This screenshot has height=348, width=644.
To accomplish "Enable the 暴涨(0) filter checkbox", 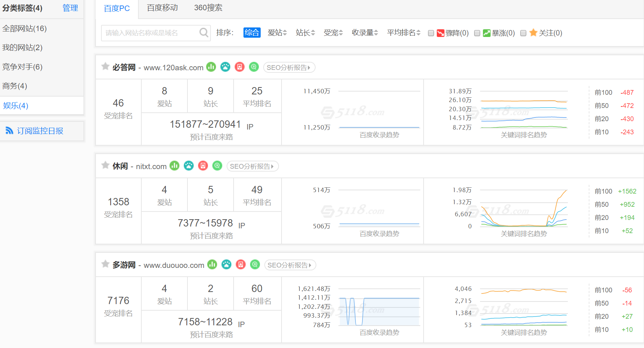I will click(477, 33).
